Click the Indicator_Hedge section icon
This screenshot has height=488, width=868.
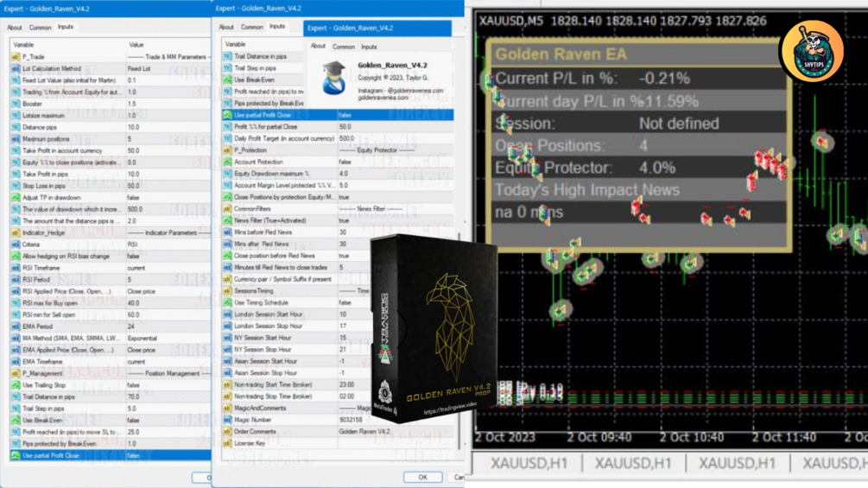tap(16, 233)
